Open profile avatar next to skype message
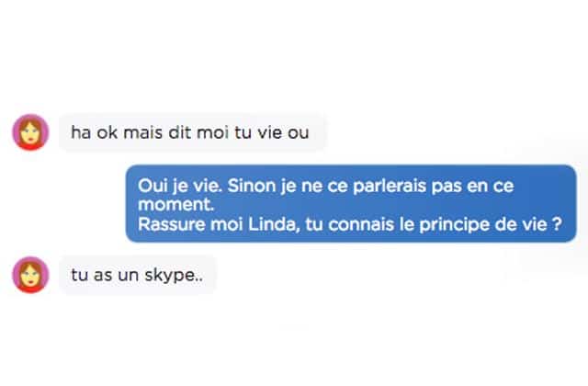Screen dimensions: 588x386 [x=29, y=275]
